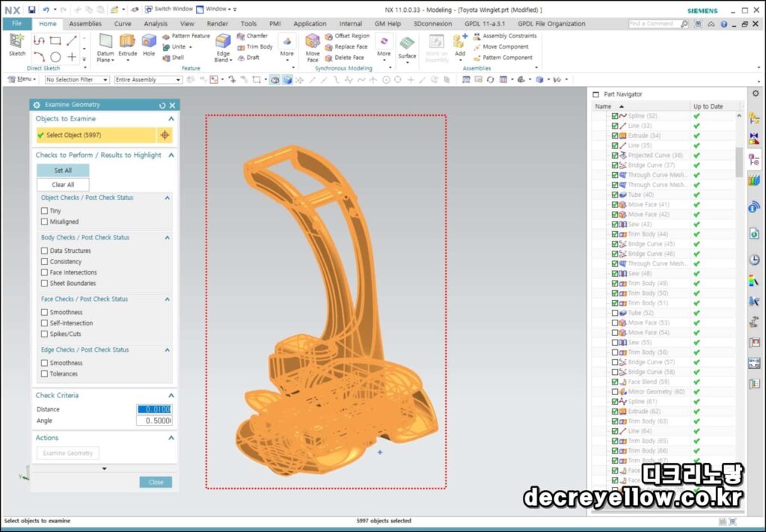Viewport: 766px width, 532px height.
Task: Check the Face Intersections option
Action: (x=44, y=272)
